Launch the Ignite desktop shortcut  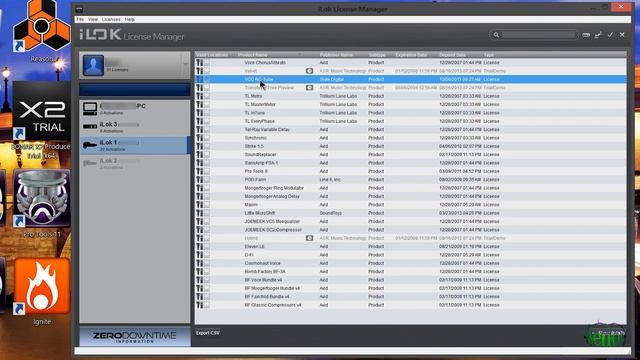(42, 291)
